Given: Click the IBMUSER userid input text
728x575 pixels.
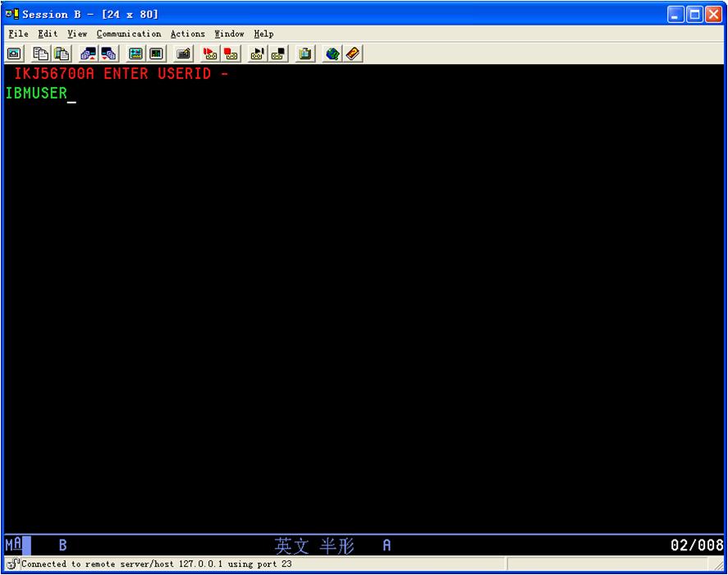Looking at the screenshot, I should point(36,93).
